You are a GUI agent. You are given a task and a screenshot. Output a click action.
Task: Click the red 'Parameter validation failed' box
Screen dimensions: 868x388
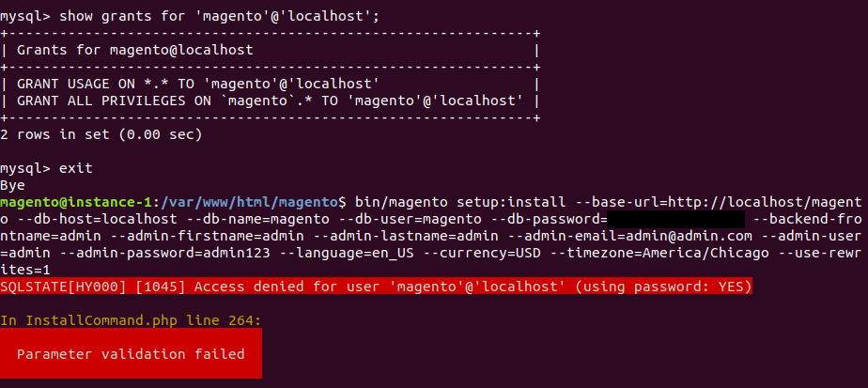(x=131, y=354)
